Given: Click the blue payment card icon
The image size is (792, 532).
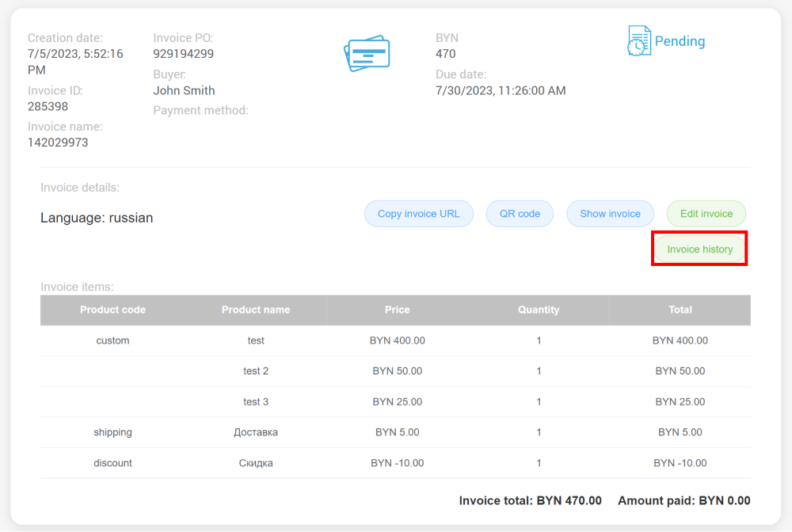Looking at the screenshot, I should click(367, 52).
